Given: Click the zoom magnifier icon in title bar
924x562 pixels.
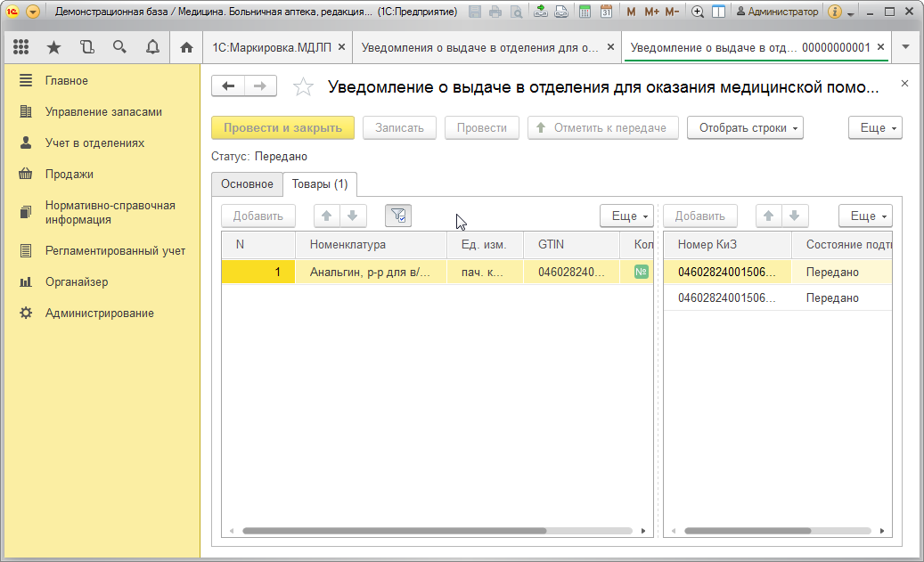Looking at the screenshot, I should [698, 12].
